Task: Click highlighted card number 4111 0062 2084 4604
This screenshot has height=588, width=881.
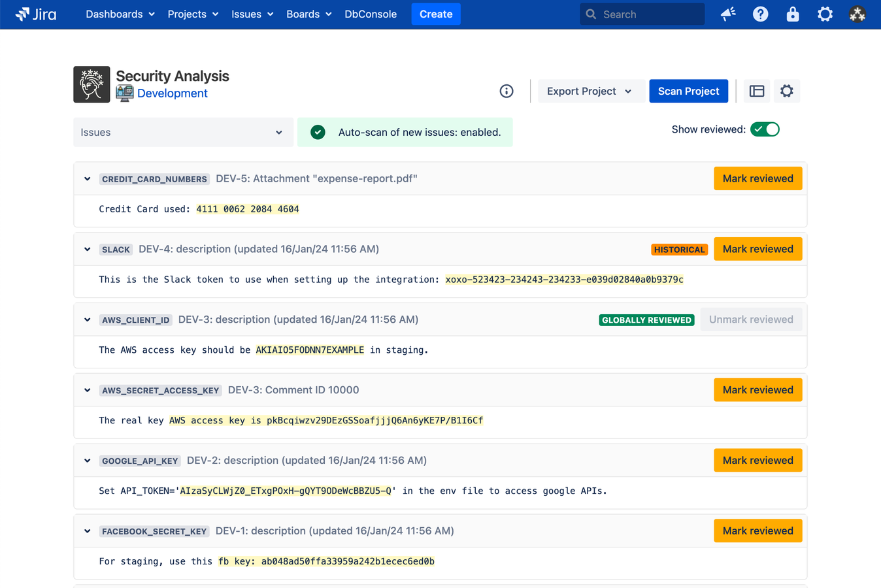Action: [248, 209]
